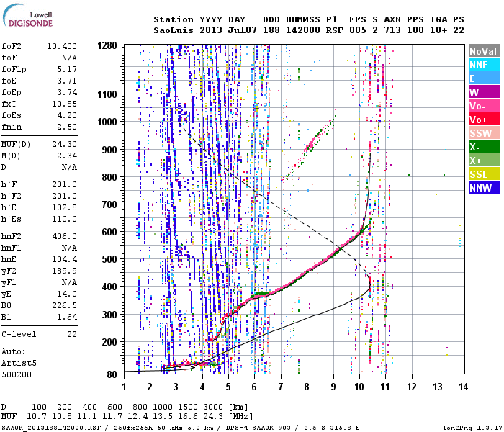Viewport: 504px width, 432px height.
Task: Click the foF1p value 5.17
Action: 67,69
